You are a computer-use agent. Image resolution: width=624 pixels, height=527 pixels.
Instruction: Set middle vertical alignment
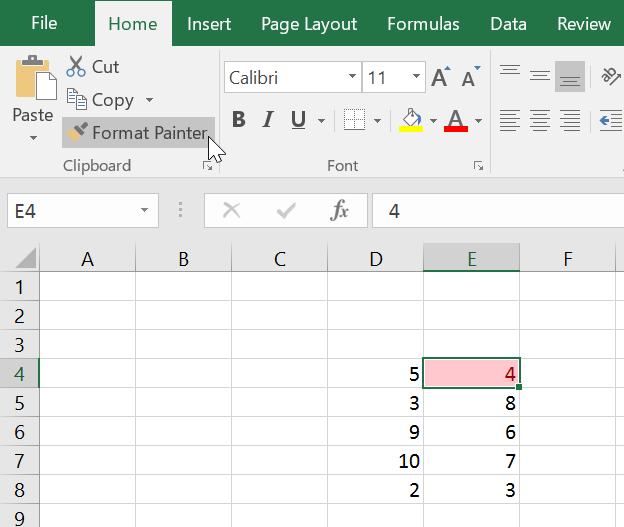pyautogui.click(x=540, y=76)
